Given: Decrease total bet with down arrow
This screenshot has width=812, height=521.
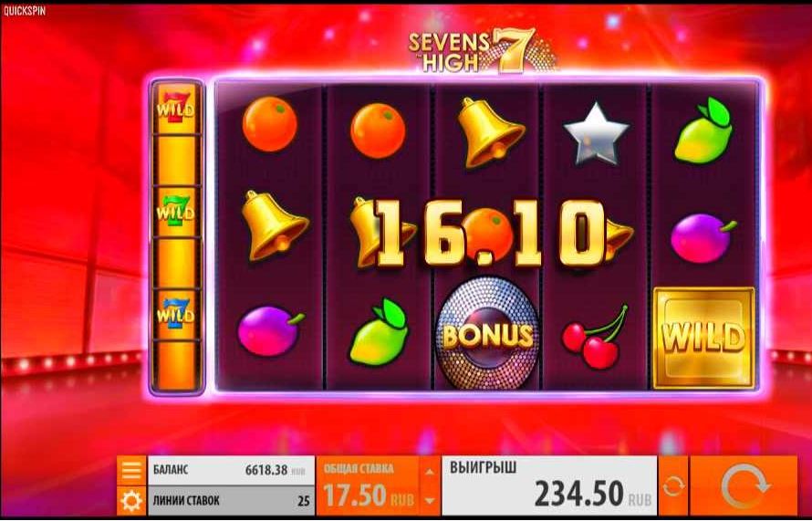Looking at the screenshot, I should (430, 500).
